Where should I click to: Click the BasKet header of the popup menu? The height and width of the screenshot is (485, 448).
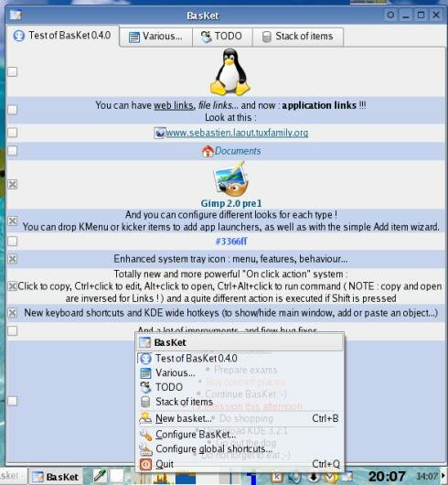pos(240,342)
